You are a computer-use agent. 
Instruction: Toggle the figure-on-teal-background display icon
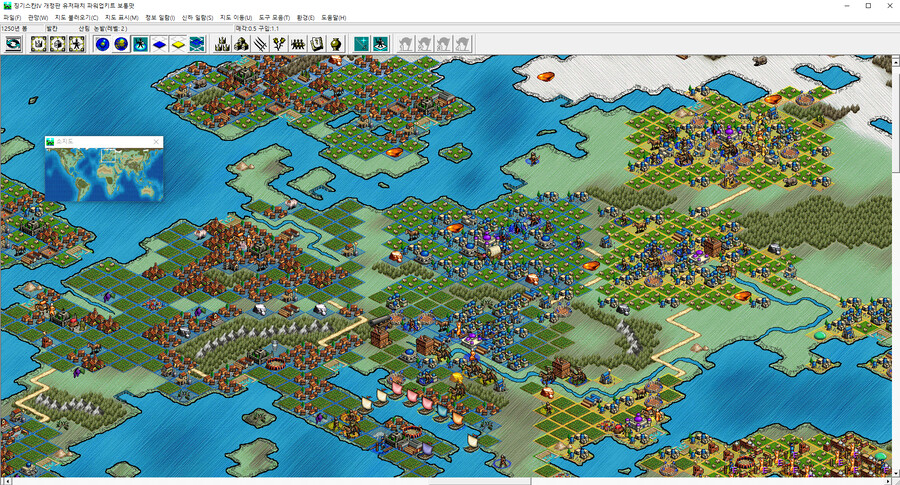(141, 44)
